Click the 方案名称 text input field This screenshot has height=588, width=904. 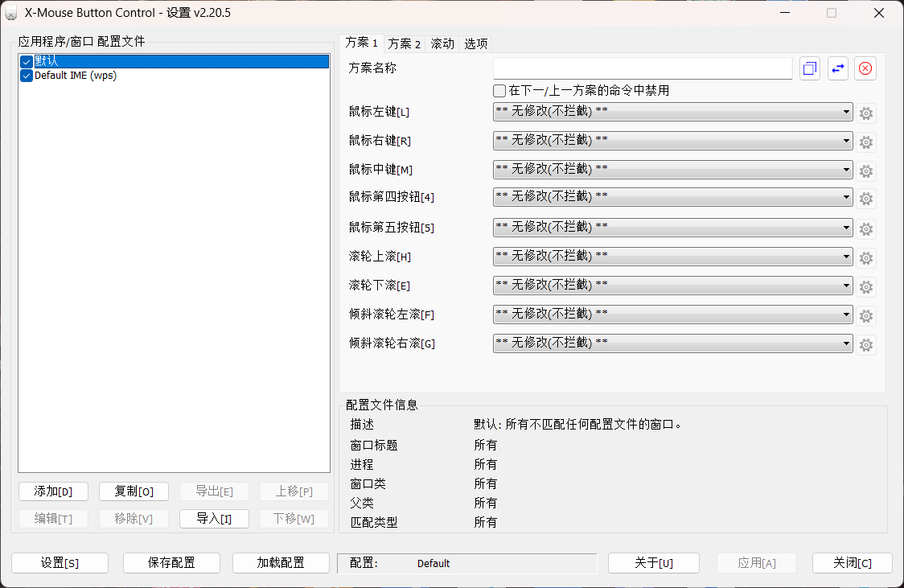coord(642,68)
